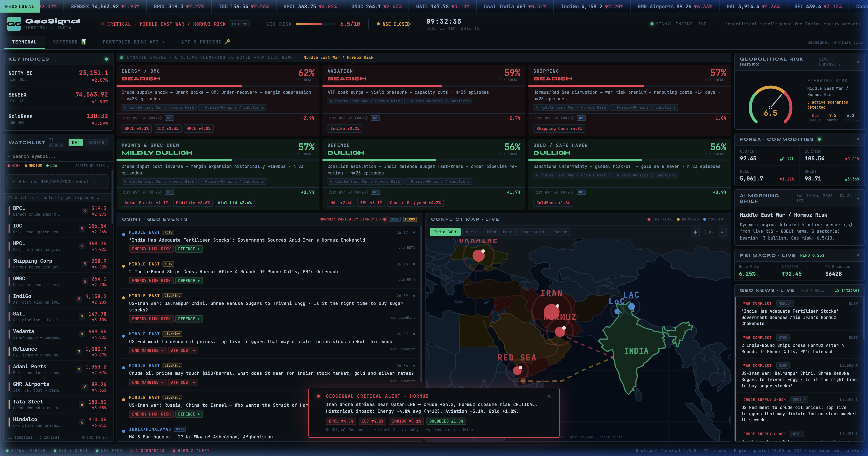Click the Red Sea conflict marker

tap(517, 370)
